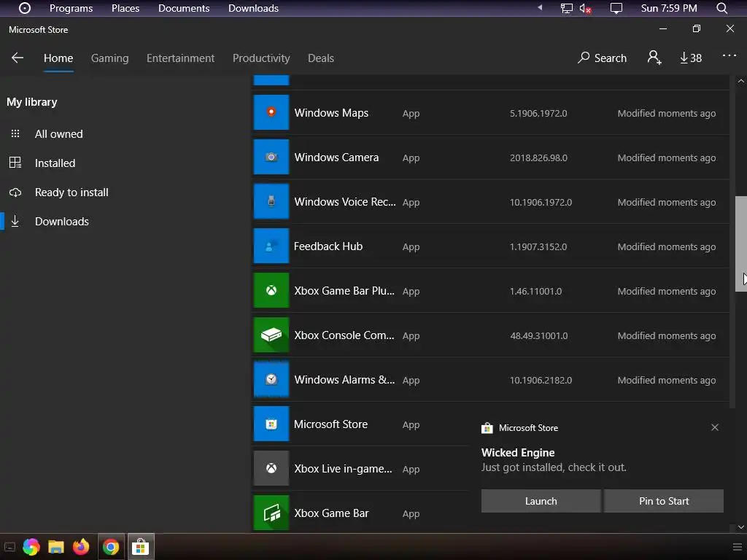Click the top panel search magnifier

pos(721,8)
